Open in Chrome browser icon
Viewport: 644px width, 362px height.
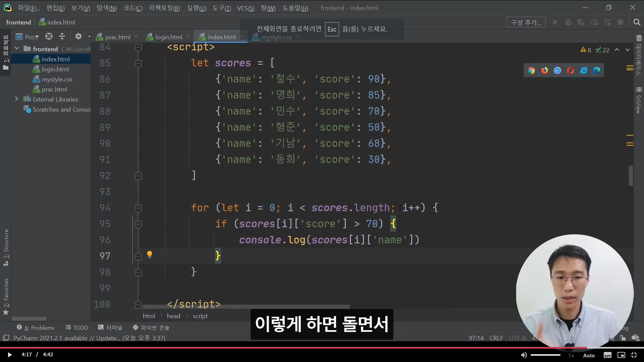[531, 70]
